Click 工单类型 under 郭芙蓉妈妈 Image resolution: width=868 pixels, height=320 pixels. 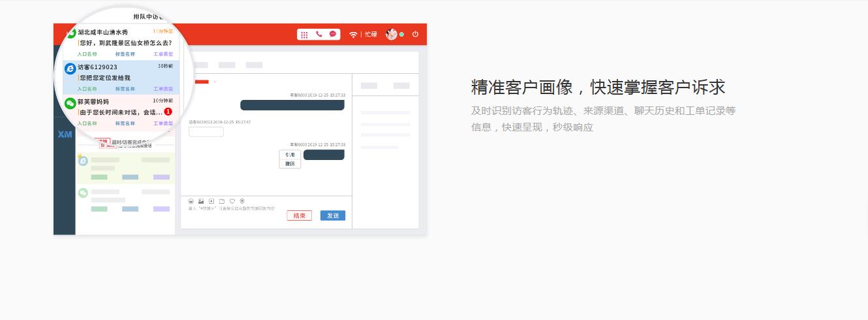[163, 123]
